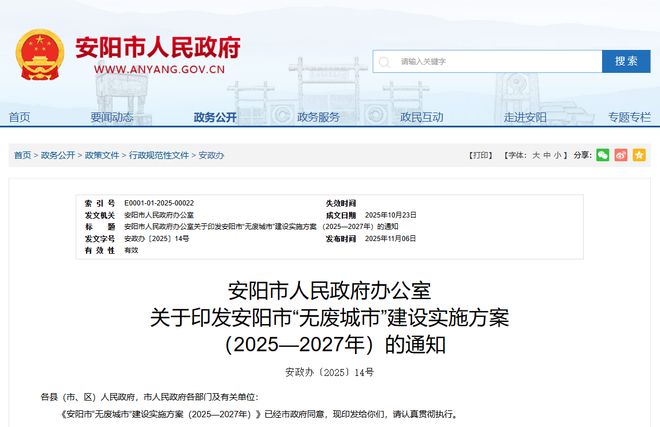Click the main article headline

pos(330,318)
